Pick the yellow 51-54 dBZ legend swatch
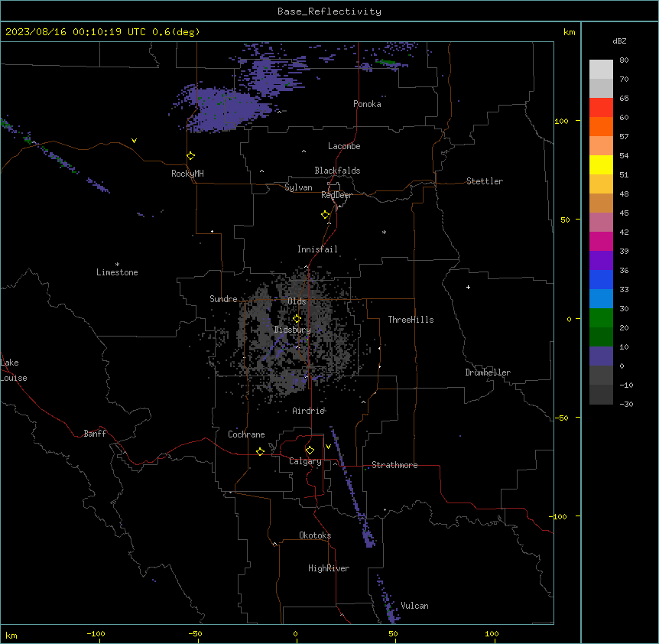Screen dimensions: 659x644 coord(601,164)
